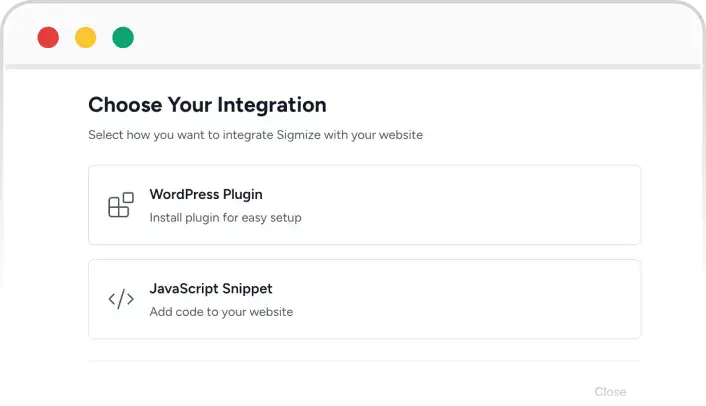The height and width of the screenshot is (406, 706).
Task: Click "Install plugin for easy setup" description
Action: click(x=226, y=218)
